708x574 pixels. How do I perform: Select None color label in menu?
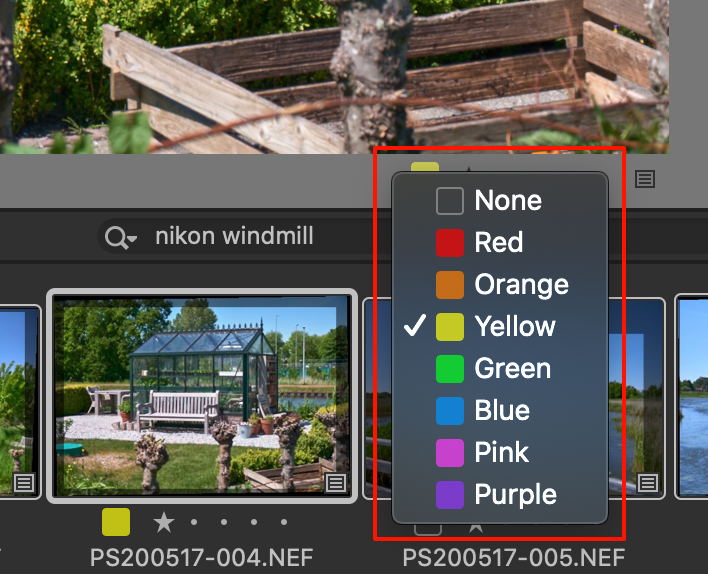500,201
